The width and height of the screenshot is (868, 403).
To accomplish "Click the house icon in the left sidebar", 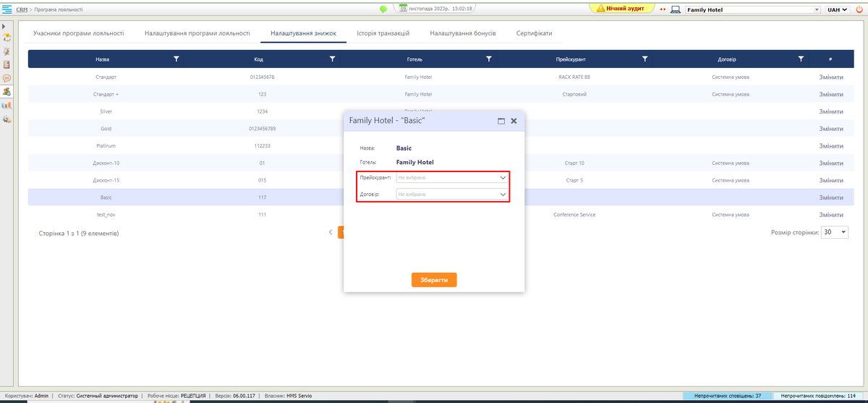I will 7,38.
